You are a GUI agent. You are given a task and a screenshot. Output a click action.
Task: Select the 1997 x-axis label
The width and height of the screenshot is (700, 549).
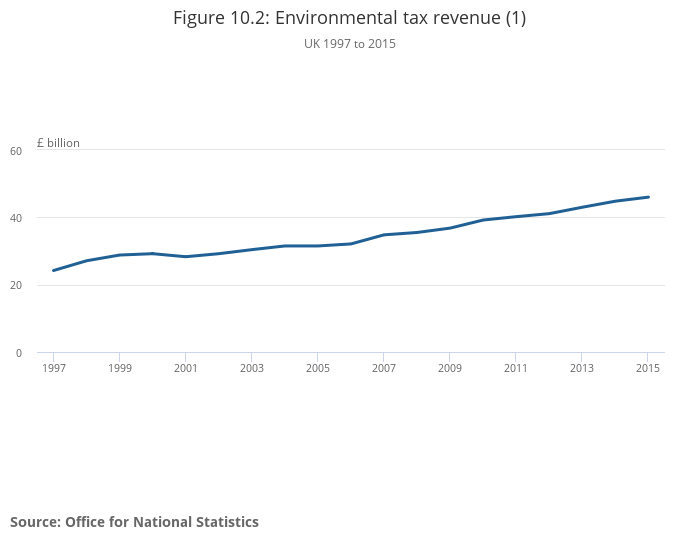tap(54, 369)
